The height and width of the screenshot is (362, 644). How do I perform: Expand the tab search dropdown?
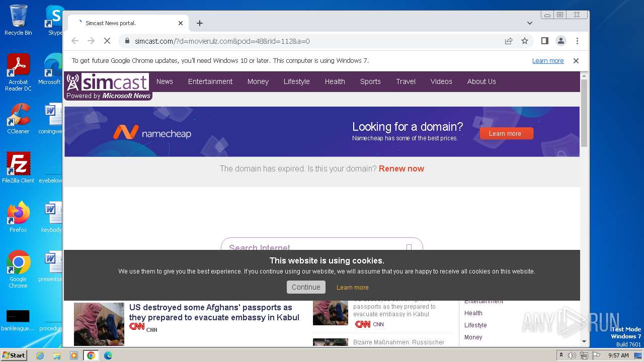coord(529,23)
